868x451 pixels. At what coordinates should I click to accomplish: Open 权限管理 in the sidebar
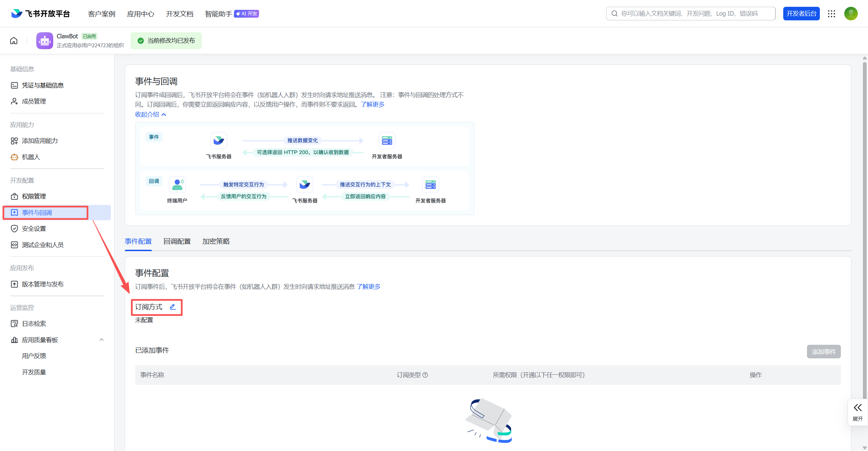coord(34,196)
